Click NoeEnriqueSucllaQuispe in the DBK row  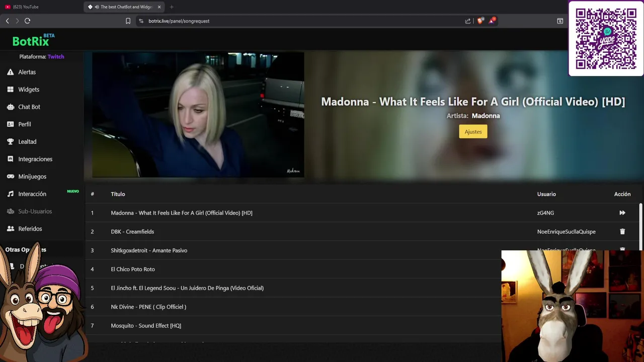(x=566, y=232)
